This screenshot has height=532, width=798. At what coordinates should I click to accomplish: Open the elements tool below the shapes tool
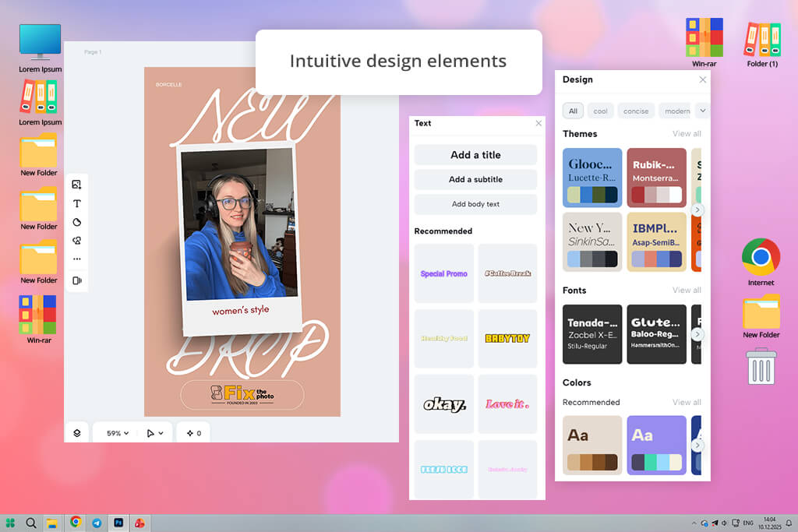tap(77, 241)
